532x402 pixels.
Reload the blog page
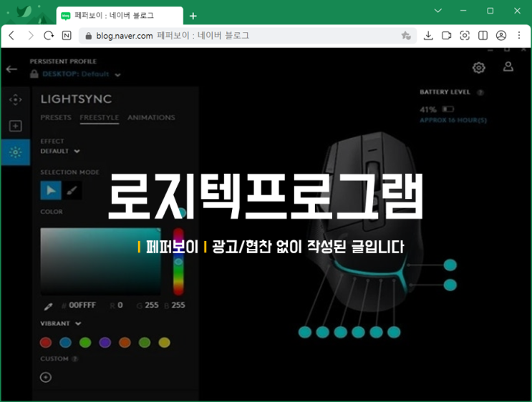pyautogui.click(x=49, y=36)
